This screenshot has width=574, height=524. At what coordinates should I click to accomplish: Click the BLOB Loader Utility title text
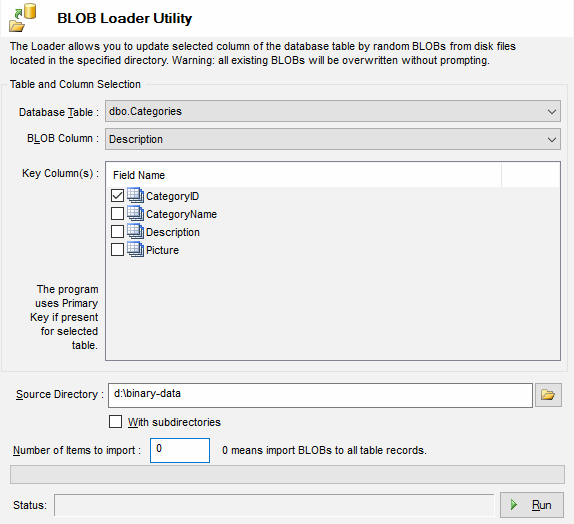click(125, 18)
